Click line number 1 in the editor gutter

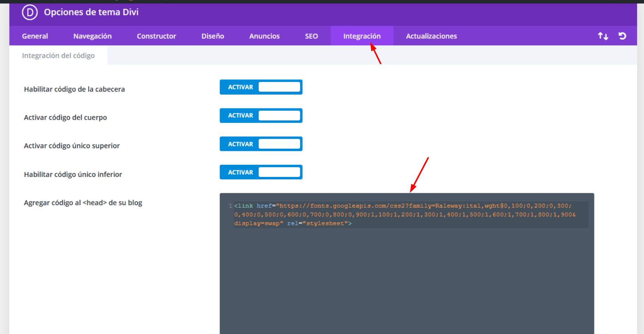[230, 206]
